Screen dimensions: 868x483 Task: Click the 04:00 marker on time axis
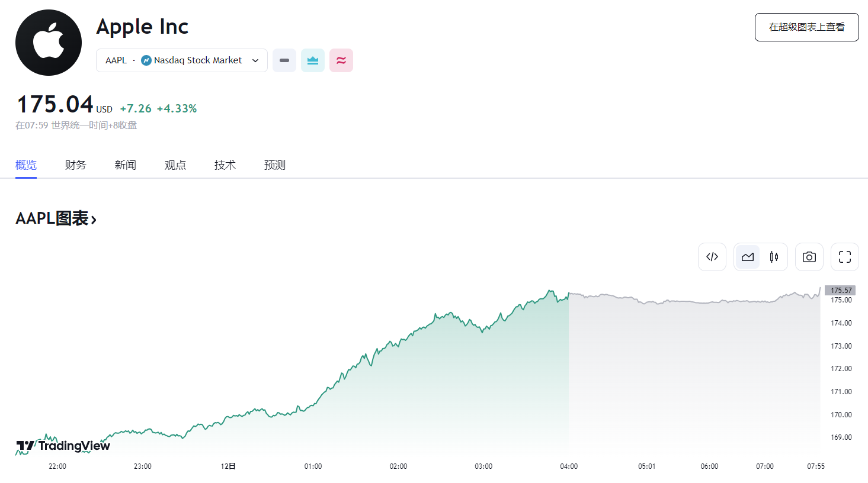(x=569, y=466)
